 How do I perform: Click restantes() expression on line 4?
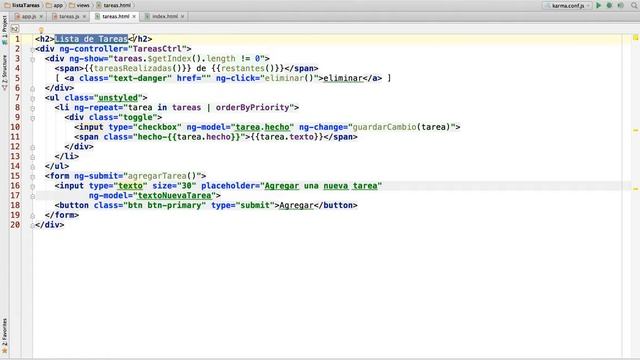247,68
